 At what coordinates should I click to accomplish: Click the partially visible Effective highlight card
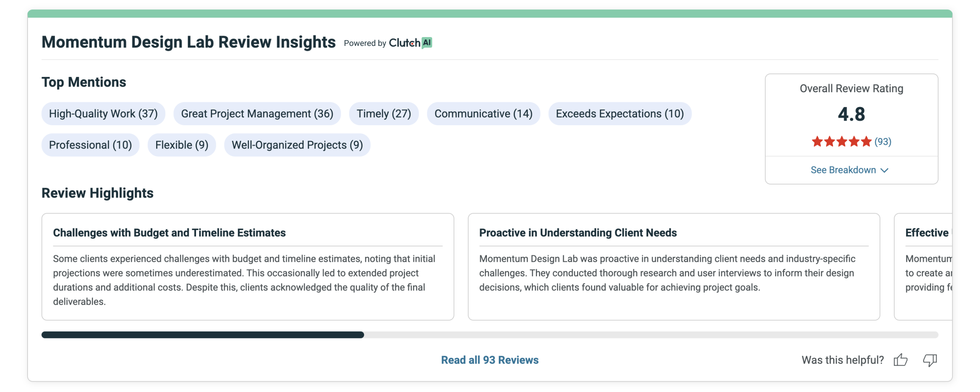click(923, 267)
